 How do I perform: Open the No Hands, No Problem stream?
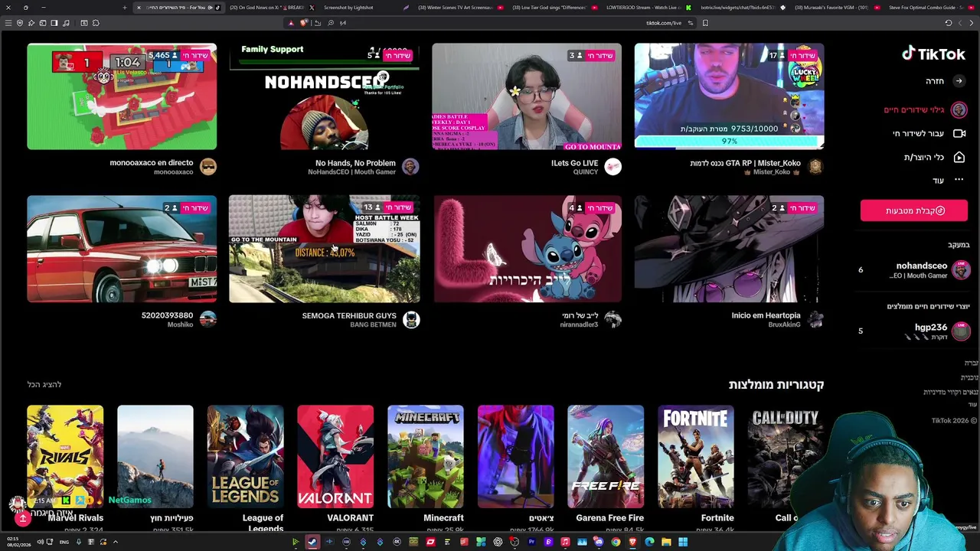(x=324, y=96)
